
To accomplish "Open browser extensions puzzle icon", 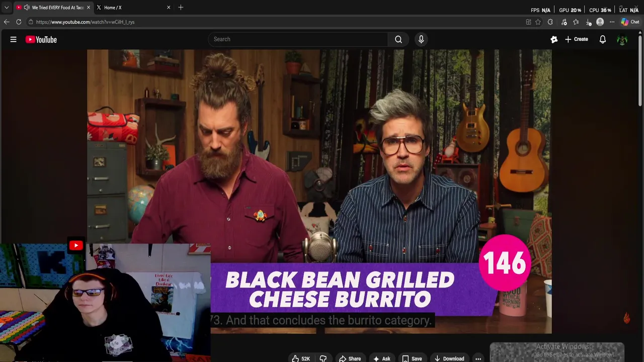I will [550, 22].
